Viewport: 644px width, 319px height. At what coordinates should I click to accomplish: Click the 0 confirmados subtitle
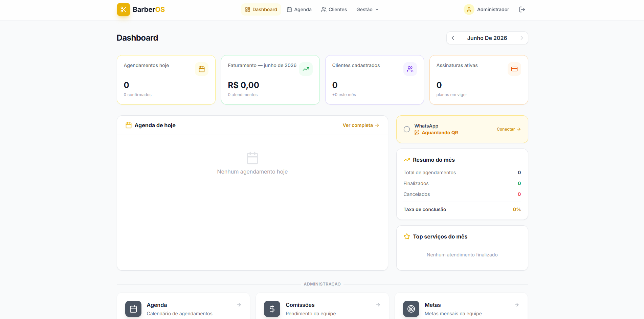(138, 95)
